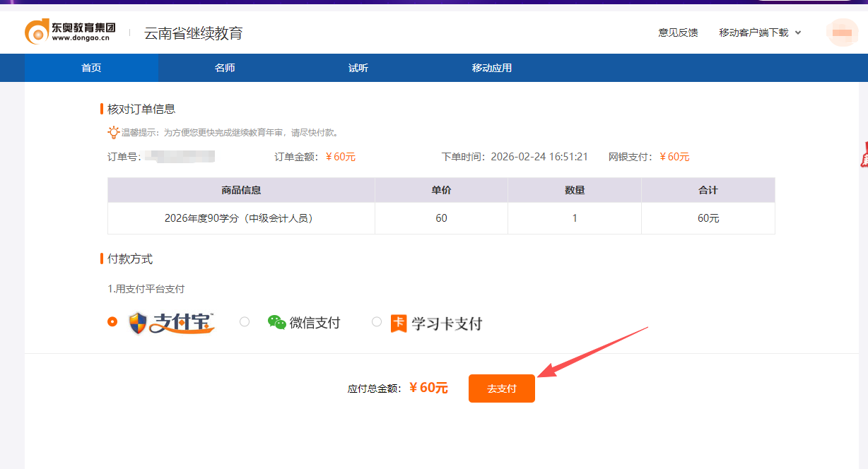
Task: Open the 意见反馈 feedback link
Action: (x=677, y=32)
